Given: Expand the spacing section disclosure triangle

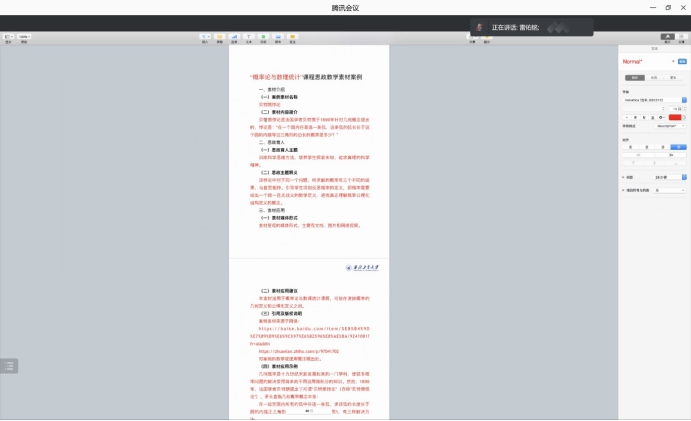Looking at the screenshot, I should pyautogui.click(x=624, y=176).
